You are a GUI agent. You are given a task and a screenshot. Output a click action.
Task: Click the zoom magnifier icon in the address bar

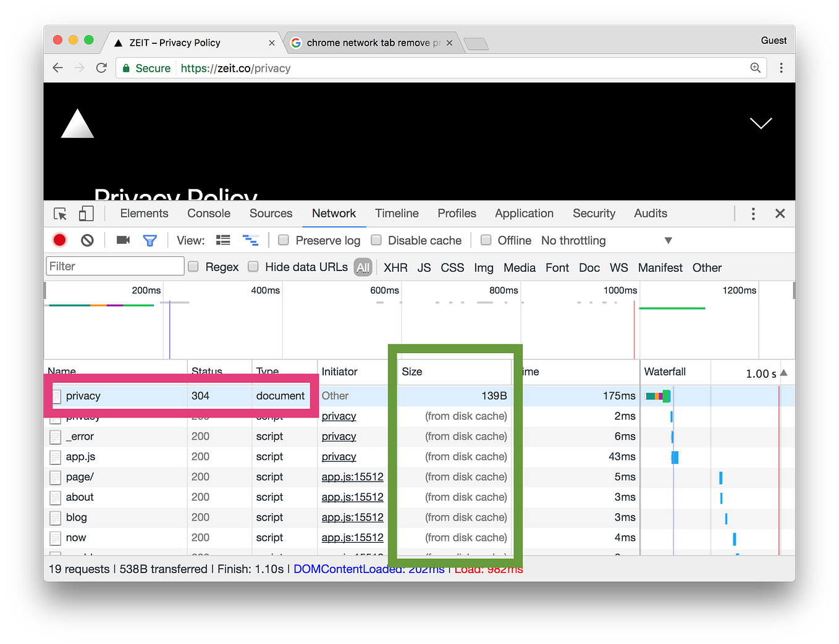coord(755,68)
